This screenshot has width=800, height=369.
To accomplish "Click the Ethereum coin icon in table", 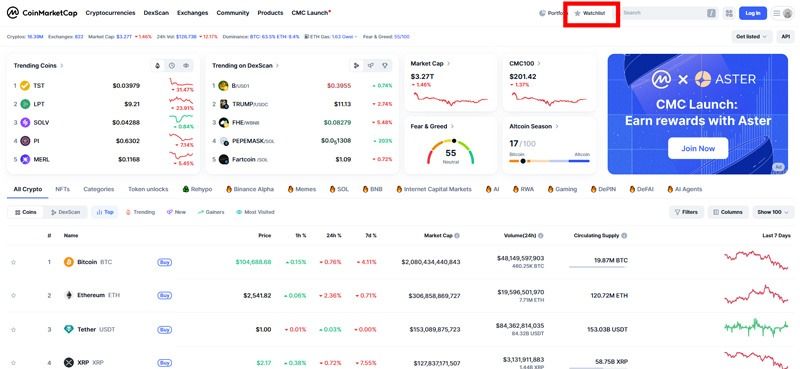I will [x=69, y=295].
